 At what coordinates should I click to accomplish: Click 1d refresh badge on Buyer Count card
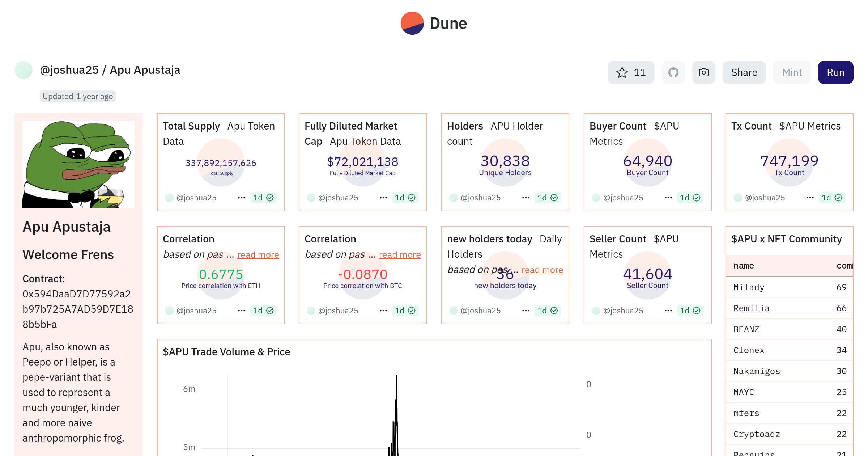(690, 198)
